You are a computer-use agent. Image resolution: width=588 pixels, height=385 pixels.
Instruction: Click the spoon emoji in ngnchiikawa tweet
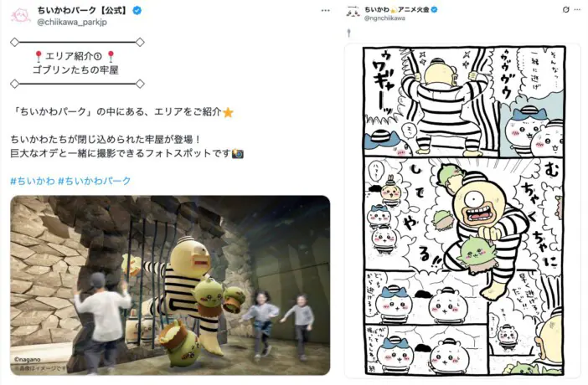[x=349, y=33]
